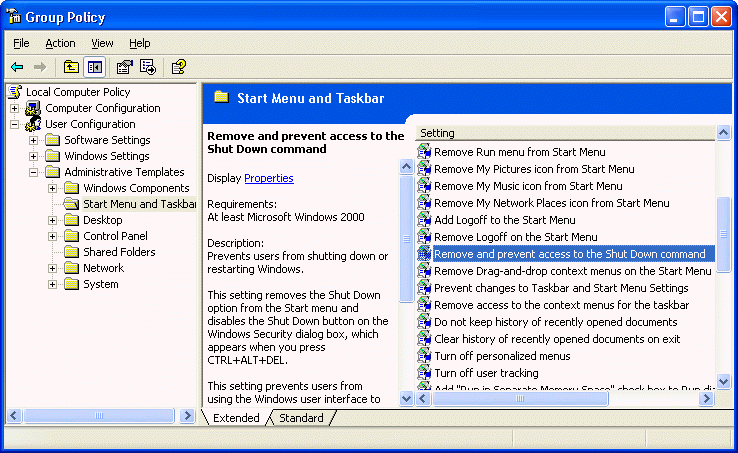Click the Group Policy title bar icon
Screen dimensions: 738x453
(x=14, y=17)
